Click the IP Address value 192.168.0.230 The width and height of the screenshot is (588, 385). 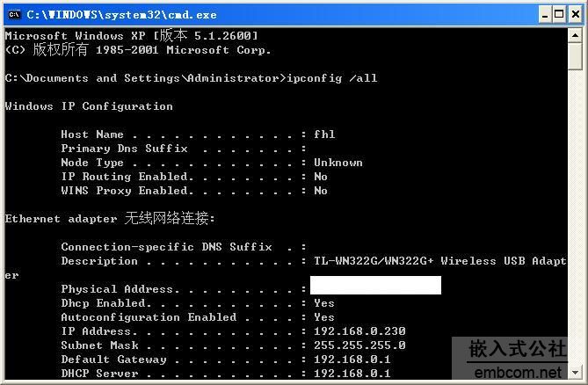point(359,331)
